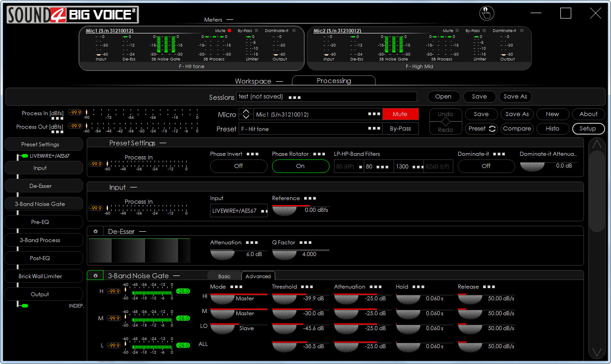611x364 pixels.
Task: Open the Sessions three-dot options icon
Action: (295, 97)
